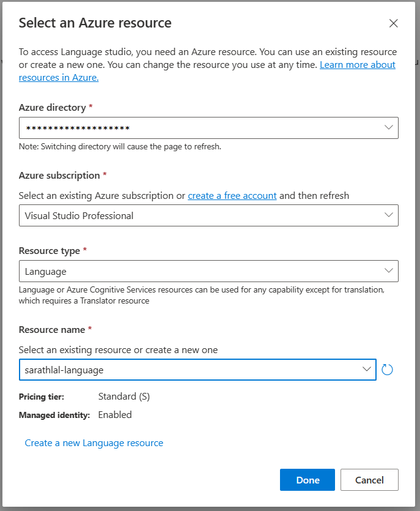This screenshot has width=420, height=511.
Task: Expand the Azure directory dropdown
Action: click(388, 127)
